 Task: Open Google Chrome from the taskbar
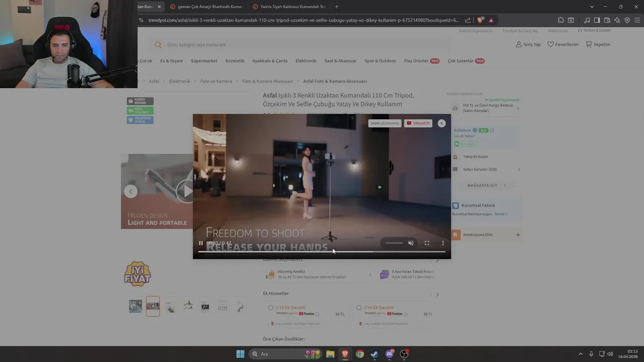360,354
